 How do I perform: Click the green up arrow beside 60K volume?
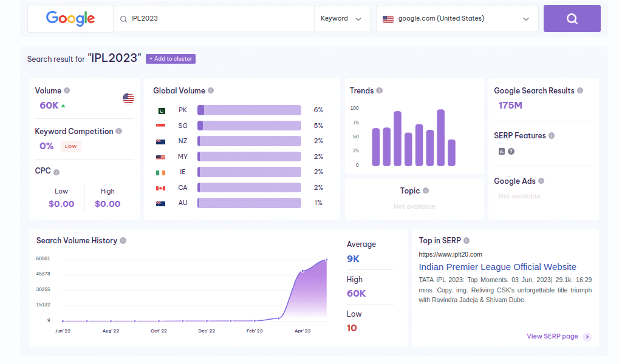tap(63, 106)
